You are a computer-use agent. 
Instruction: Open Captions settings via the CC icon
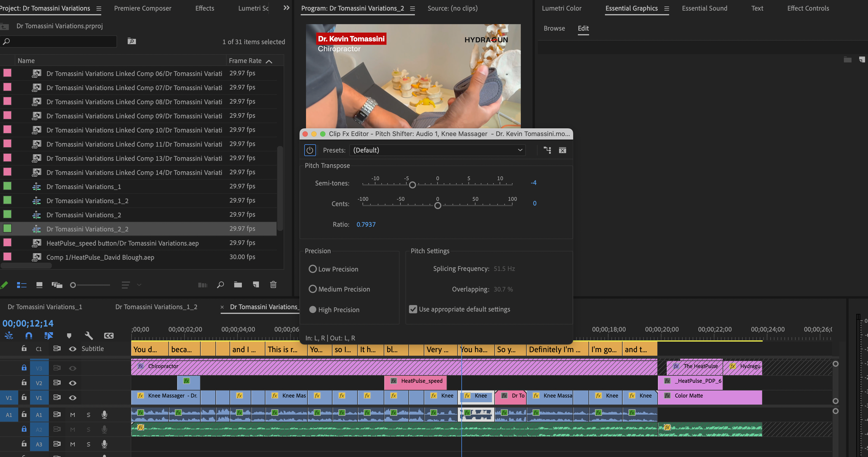coord(109,336)
